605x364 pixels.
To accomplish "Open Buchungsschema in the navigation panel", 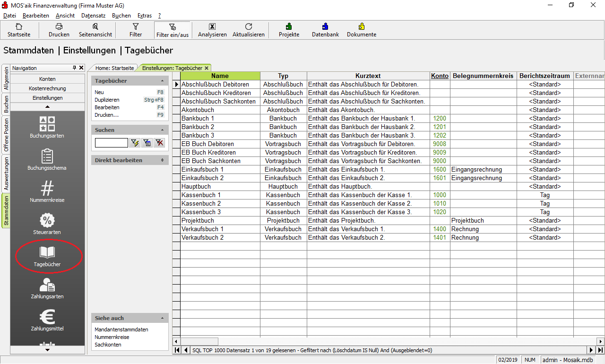I will coord(47,160).
